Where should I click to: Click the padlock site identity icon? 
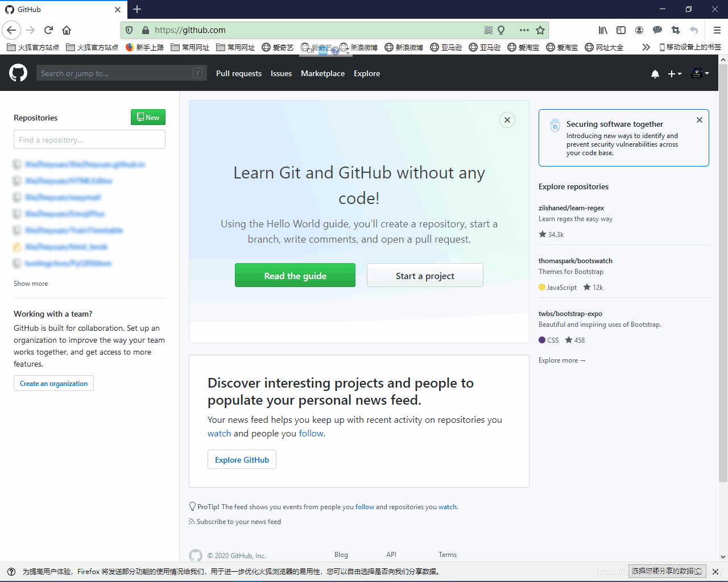145,30
